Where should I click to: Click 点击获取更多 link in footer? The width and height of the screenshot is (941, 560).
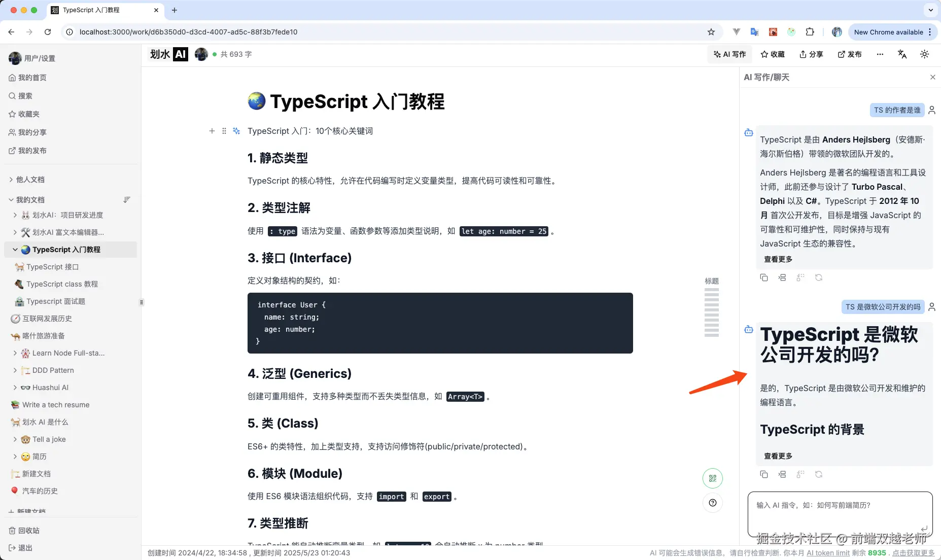coord(913,553)
